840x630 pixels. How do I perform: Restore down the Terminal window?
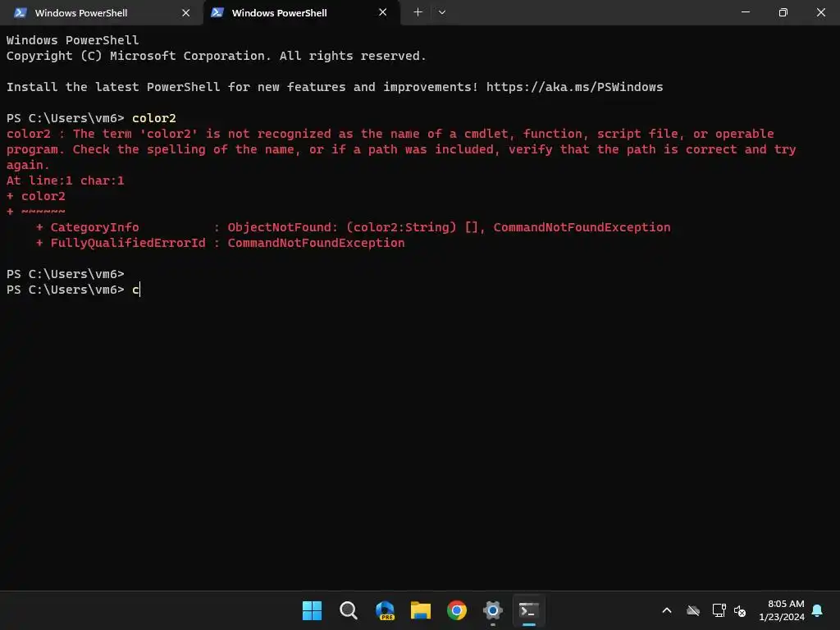point(783,12)
